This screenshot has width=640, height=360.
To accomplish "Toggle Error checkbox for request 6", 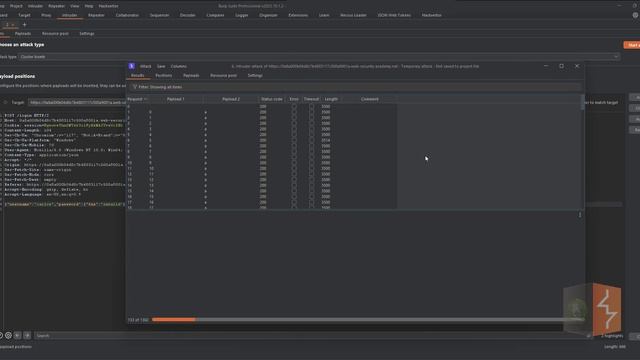I will tap(294, 140).
